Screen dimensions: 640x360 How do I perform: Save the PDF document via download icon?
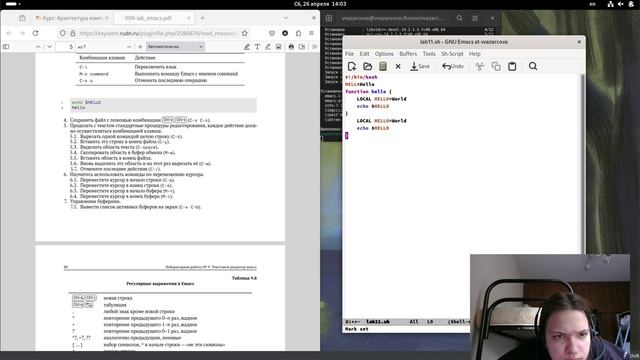(x=302, y=47)
